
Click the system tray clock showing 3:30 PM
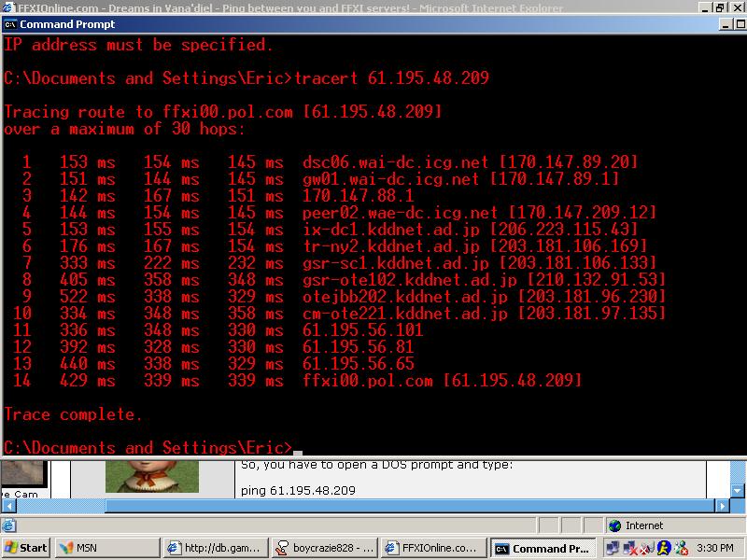(715, 548)
